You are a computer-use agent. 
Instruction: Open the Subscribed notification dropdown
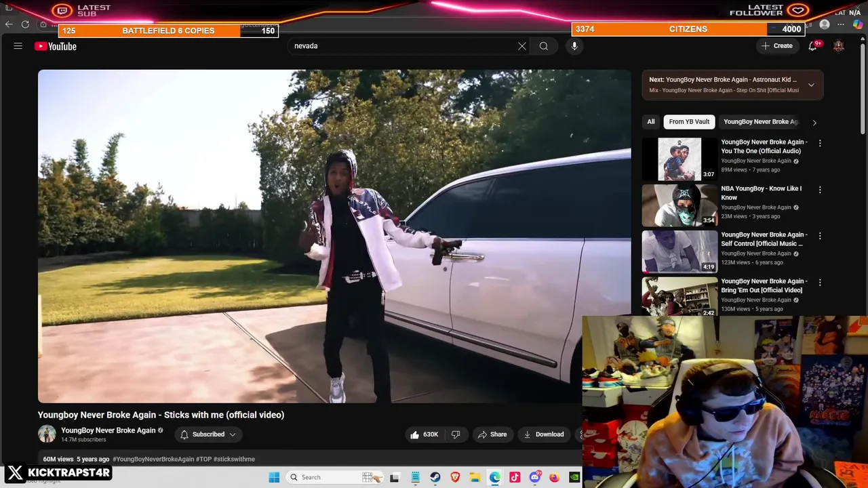click(208, 434)
